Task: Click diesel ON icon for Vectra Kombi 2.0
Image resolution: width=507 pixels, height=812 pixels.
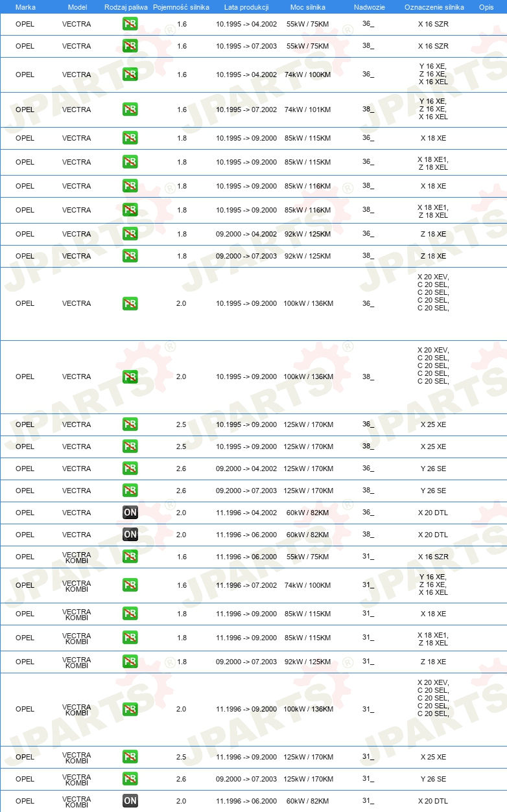Action: pos(130,801)
